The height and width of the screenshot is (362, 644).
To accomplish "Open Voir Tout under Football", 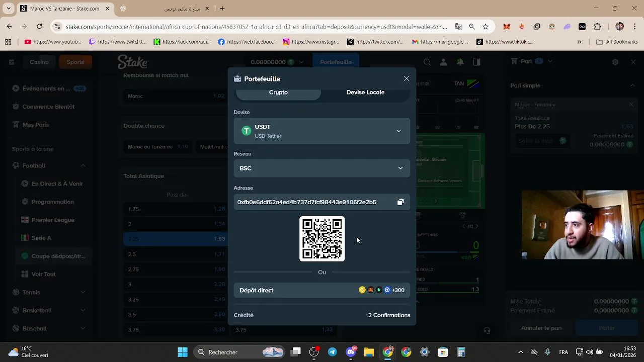I will point(52,274).
